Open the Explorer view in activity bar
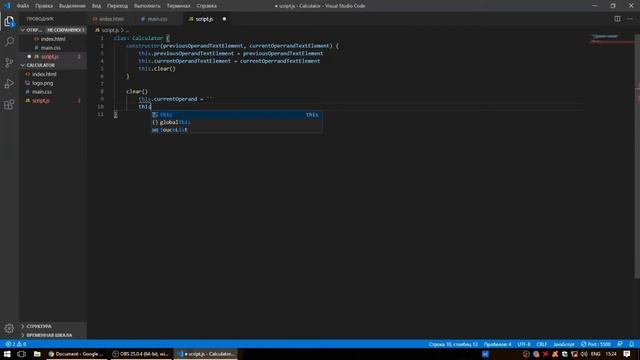The image size is (640, 360). click(9, 21)
